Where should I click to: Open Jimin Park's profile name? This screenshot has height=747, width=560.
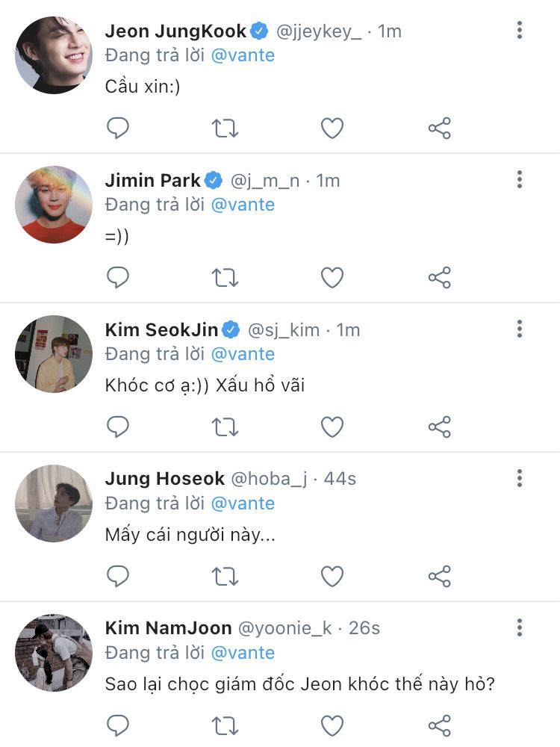point(153,180)
